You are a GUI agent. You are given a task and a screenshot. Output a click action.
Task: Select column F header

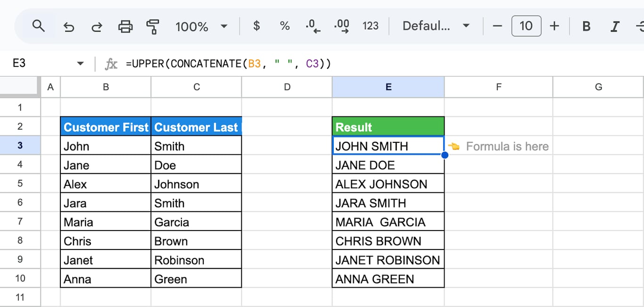coord(498,87)
